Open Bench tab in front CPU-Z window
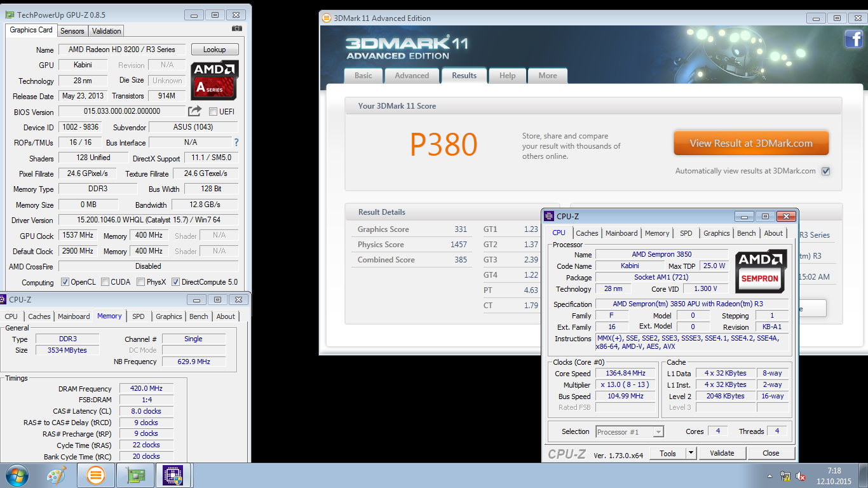The image size is (868, 488). click(746, 233)
